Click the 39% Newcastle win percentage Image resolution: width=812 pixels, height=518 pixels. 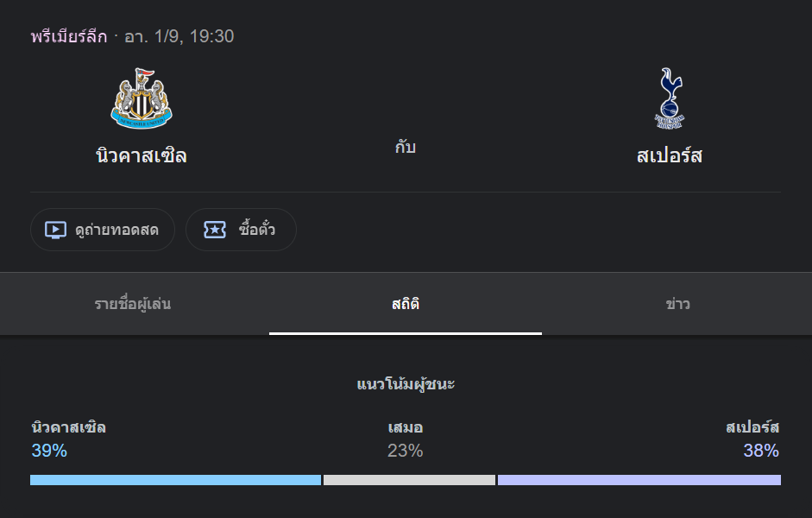pos(49,451)
